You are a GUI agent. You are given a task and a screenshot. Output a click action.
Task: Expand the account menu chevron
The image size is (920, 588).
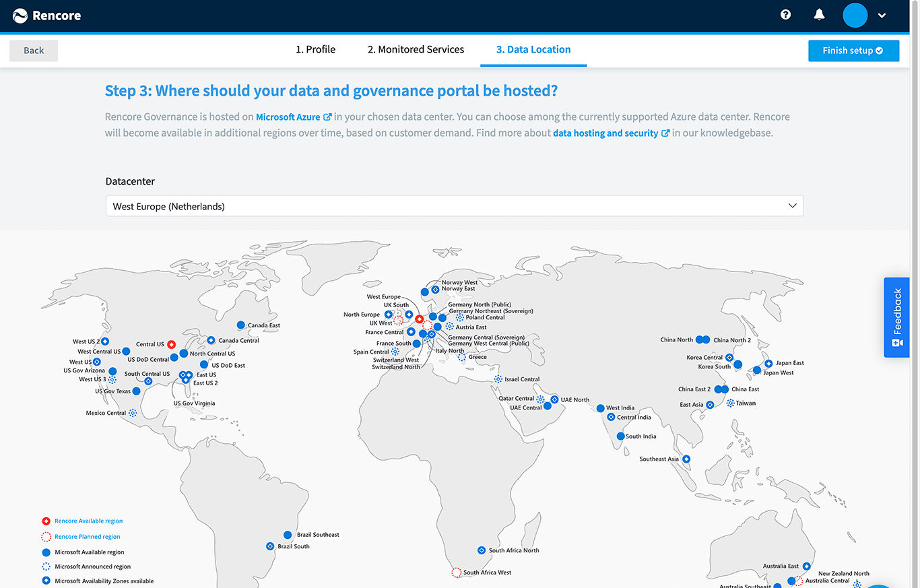(x=882, y=16)
